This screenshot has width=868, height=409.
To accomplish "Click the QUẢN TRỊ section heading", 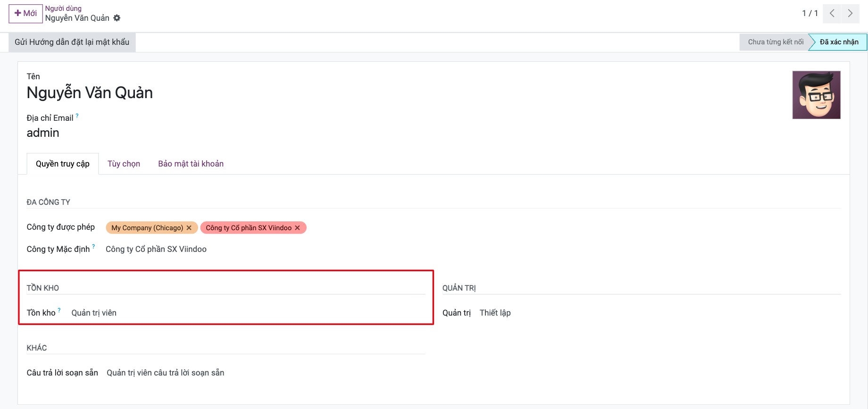I will click(459, 288).
